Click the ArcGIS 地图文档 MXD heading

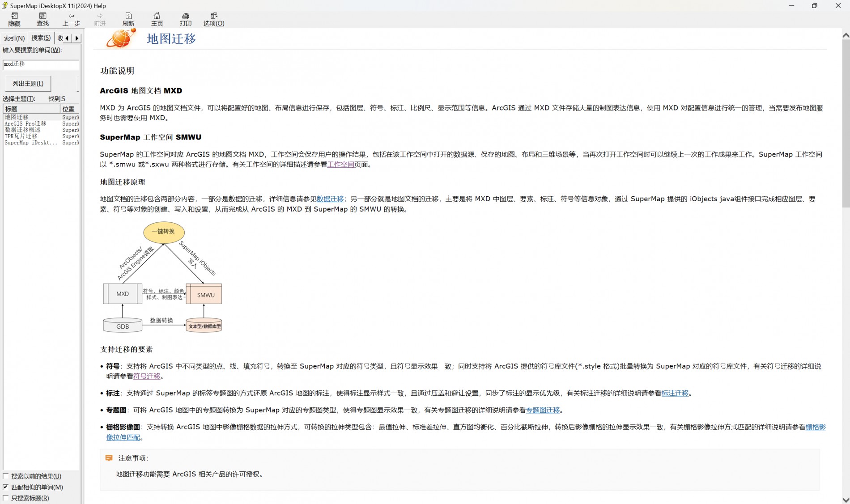(x=141, y=91)
